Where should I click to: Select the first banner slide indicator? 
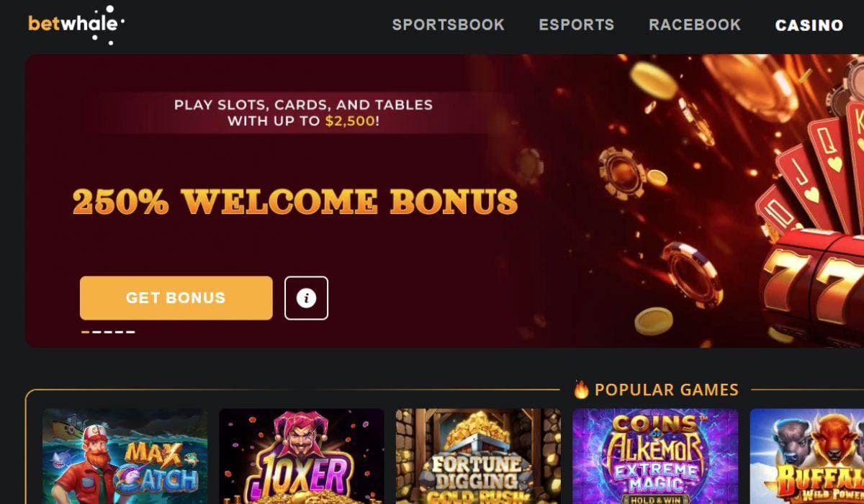pos(85,332)
